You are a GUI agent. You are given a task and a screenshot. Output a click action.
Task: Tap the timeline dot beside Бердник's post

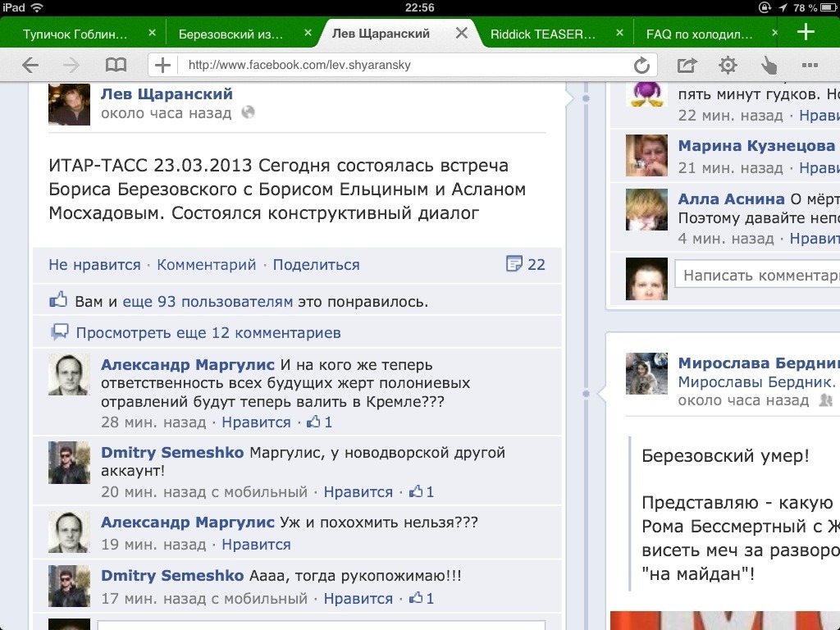(x=586, y=394)
